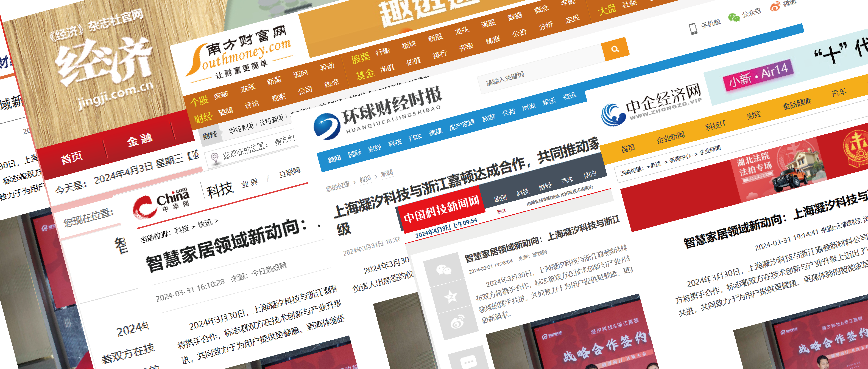Click the source text 来源：聚媒网
Viewport: 868px width, 369px height.
point(533,255)
